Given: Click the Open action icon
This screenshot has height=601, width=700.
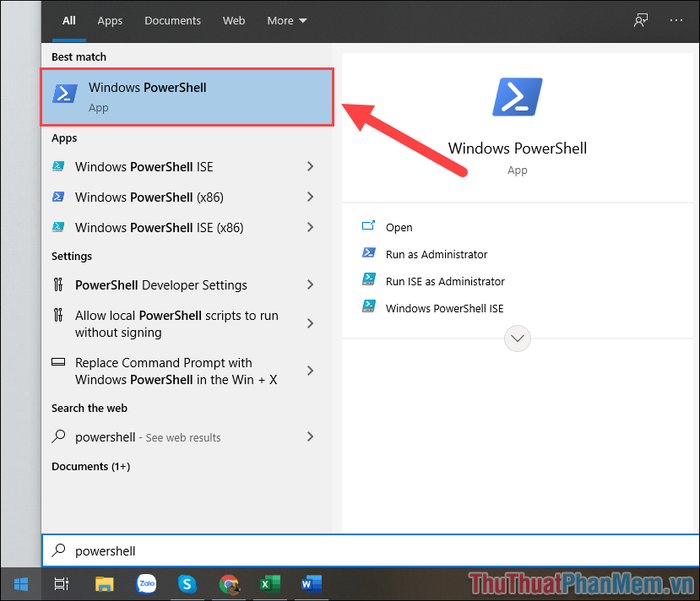Looking at the screenshot, I should pos(368,225).
